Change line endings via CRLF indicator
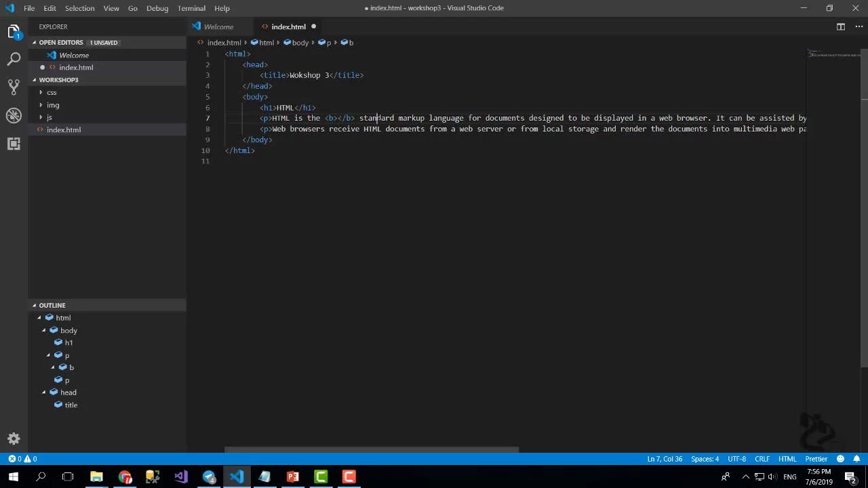The height and width of the screenshot is (488, 868). 762,459
